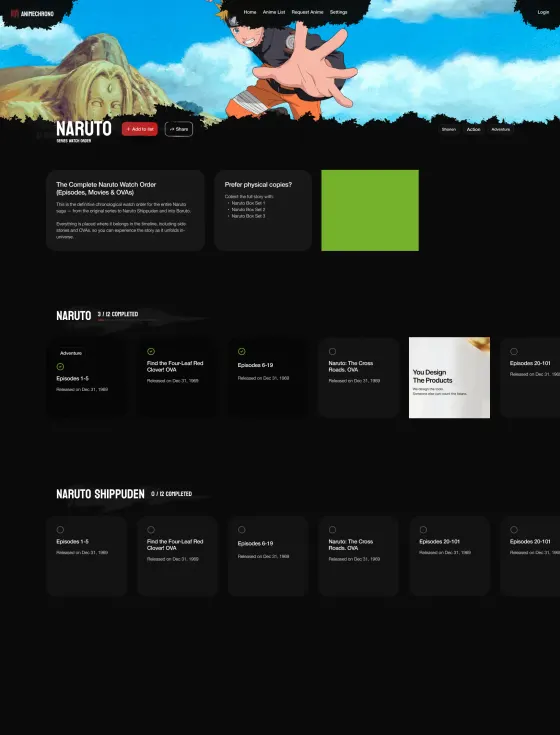Click the Login link

[x=543, y=12]
